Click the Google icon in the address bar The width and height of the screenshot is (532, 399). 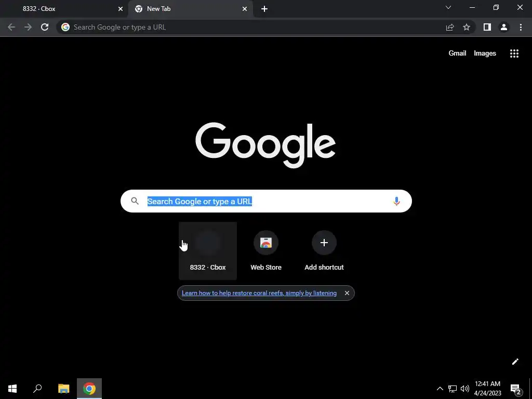(65, 27)
